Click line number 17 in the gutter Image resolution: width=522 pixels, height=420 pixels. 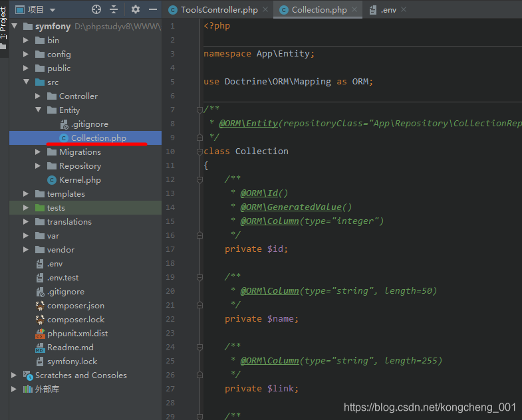coord(170,249)
